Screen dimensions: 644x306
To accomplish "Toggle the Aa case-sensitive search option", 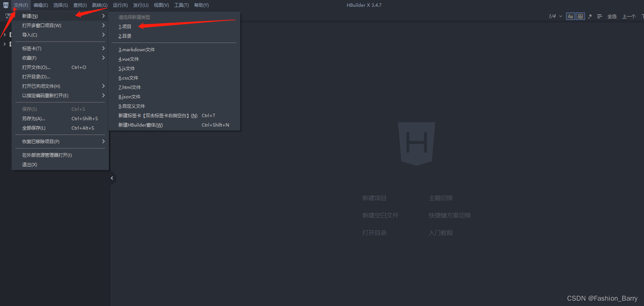I will (571, 16).
